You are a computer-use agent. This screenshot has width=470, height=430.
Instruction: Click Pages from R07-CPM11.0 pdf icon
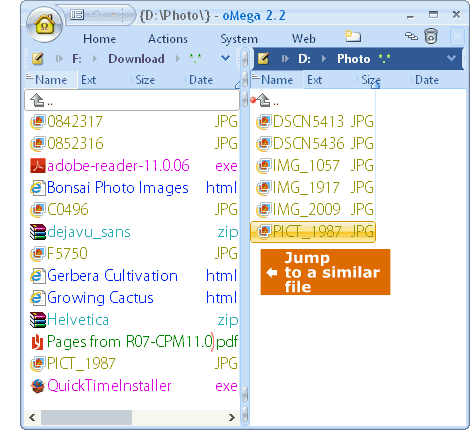38,342
